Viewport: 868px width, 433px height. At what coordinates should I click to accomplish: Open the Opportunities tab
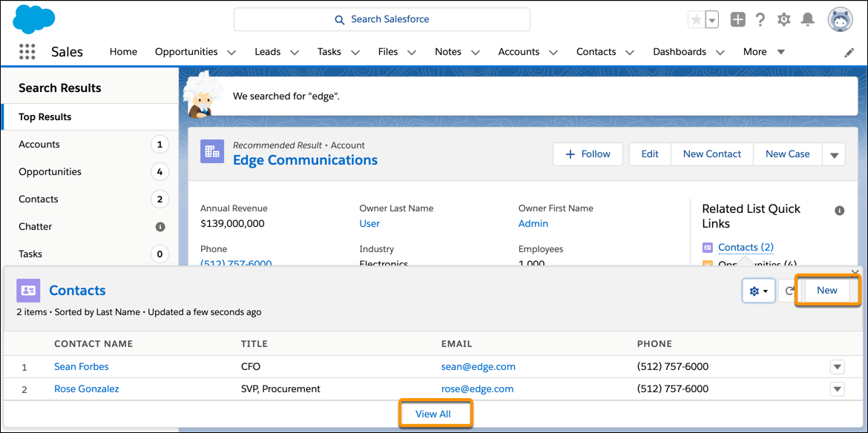[186, 51]
